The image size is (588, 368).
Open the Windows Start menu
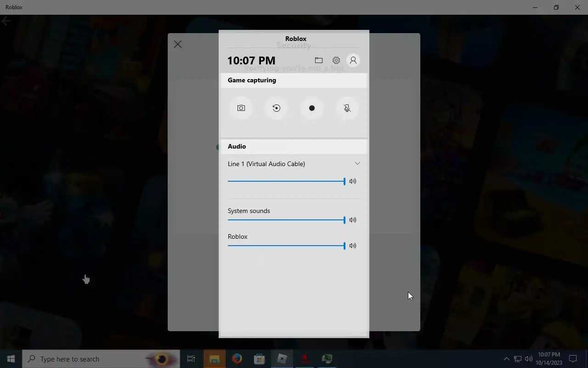(11, 359)
